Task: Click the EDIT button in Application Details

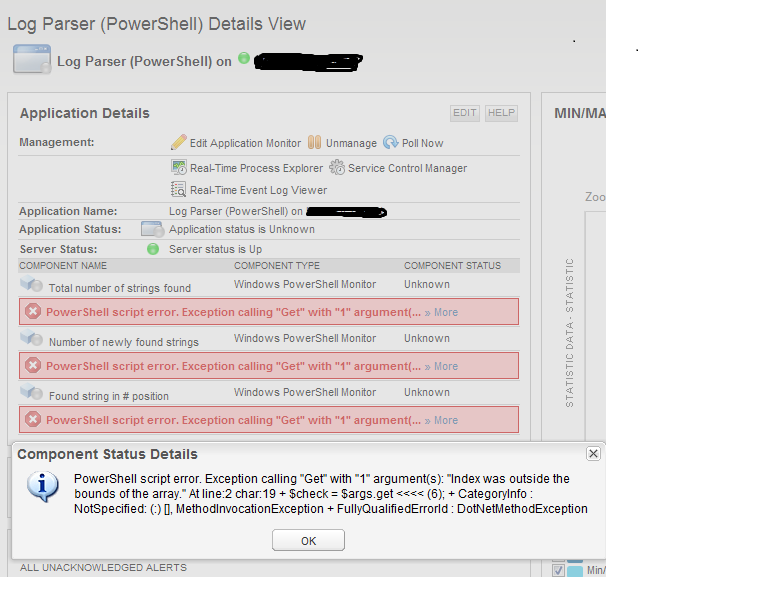Action: click(x=465, y=113)
